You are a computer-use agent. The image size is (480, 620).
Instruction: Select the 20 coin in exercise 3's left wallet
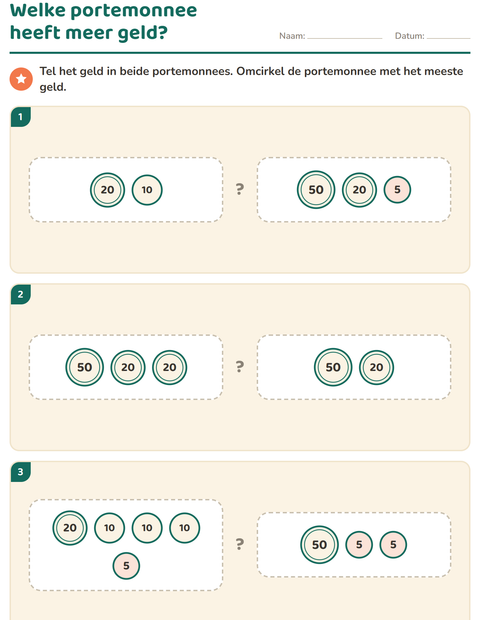(70, 528)
